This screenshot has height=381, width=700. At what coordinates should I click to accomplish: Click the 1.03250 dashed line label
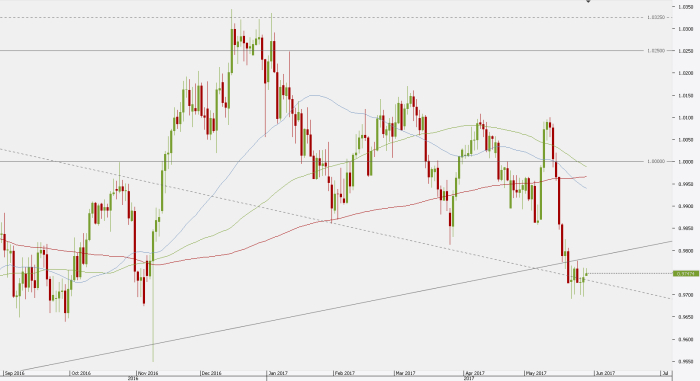pos(656,17)
